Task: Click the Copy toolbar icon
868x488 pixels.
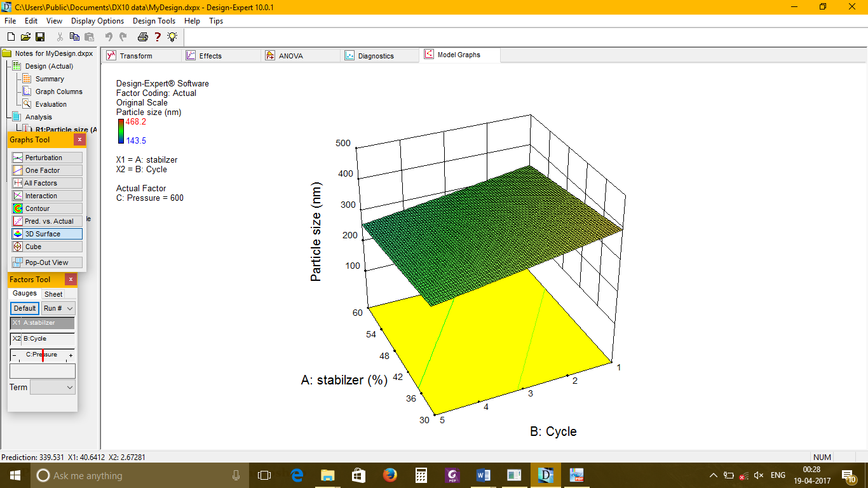Action: coord(74,37)
